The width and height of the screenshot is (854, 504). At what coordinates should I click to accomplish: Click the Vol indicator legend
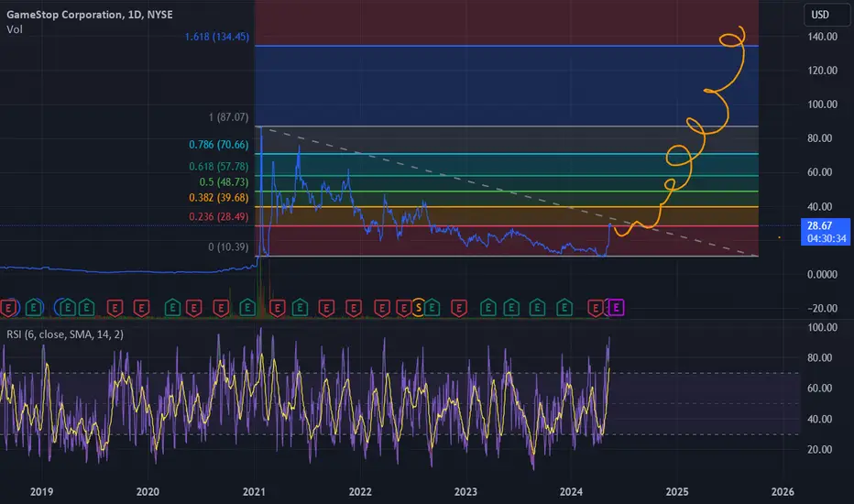pyautogui.click(x=15, y=29)
